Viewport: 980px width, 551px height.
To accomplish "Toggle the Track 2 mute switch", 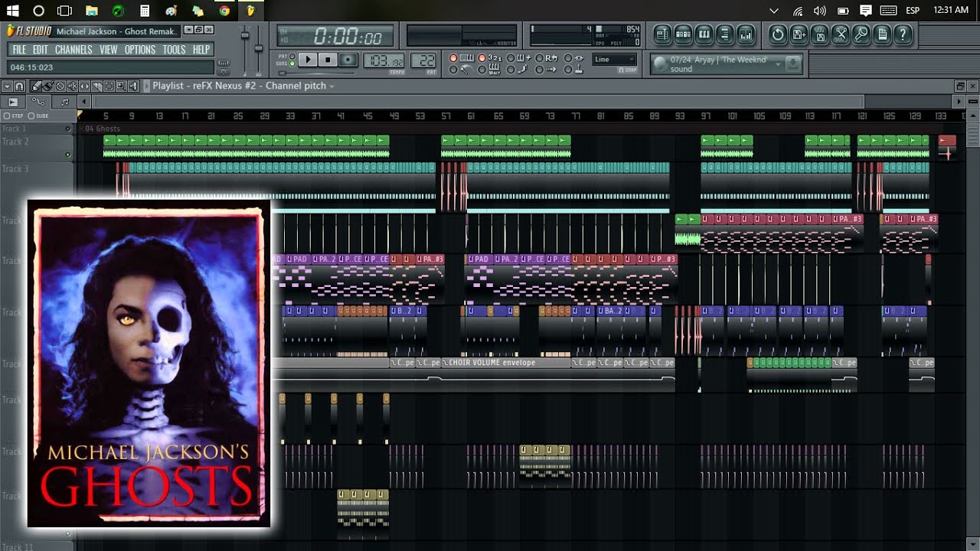I will [68, 155].
